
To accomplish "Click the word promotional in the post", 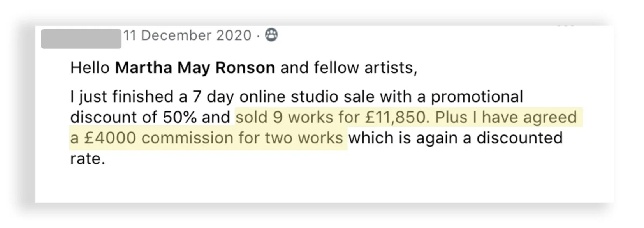I will 477,97.
